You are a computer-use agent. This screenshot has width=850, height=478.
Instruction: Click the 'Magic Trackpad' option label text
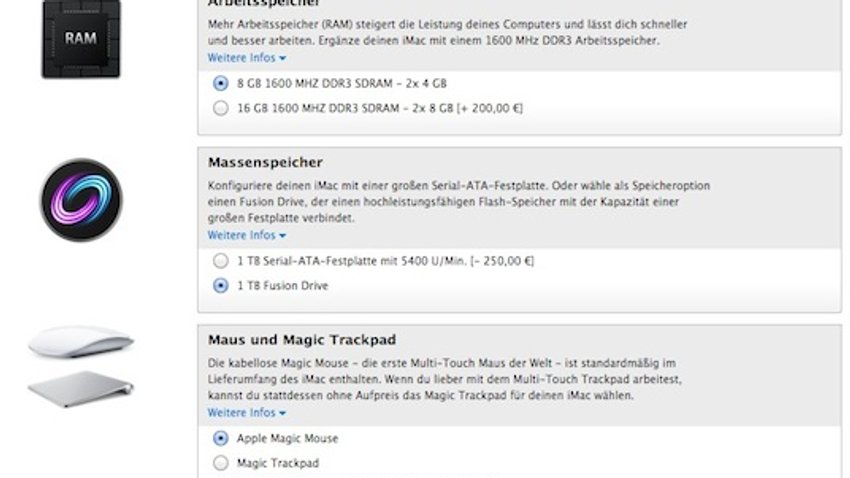278,463
